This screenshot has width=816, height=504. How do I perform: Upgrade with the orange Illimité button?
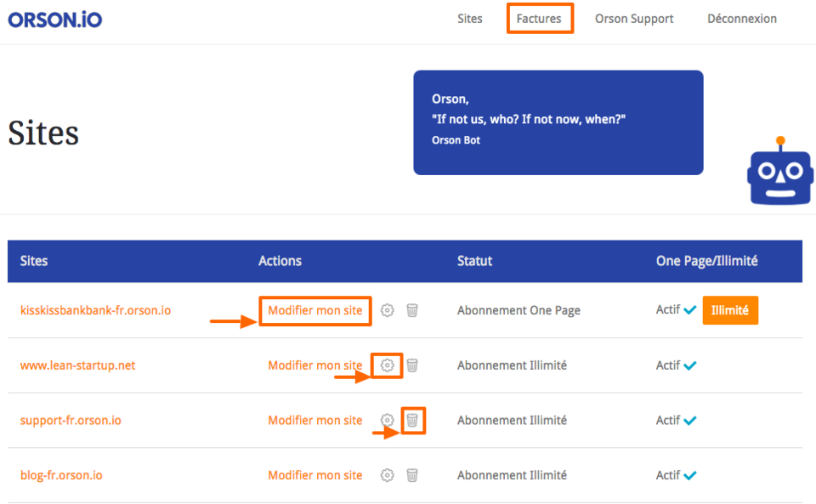click(730, 310)
